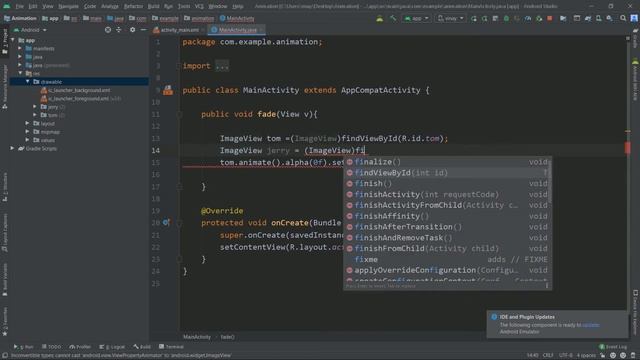
Task: Choose fixme template suggestion
Action: (x=447, y=259)
